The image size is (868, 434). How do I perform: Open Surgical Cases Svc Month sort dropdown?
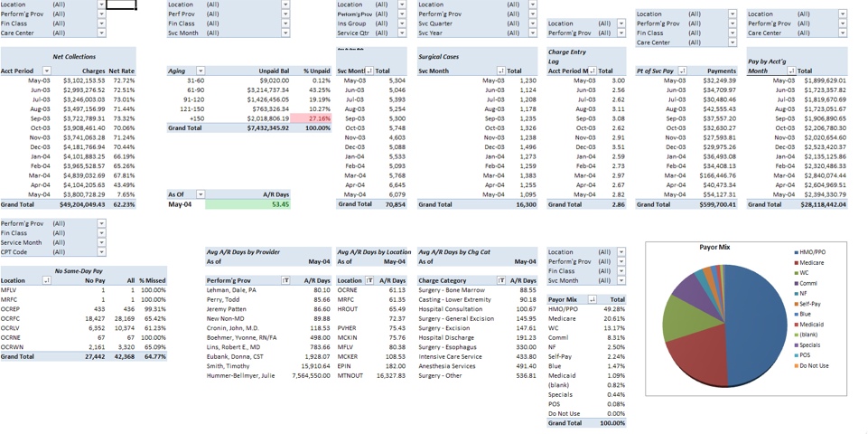pos(501,71)
